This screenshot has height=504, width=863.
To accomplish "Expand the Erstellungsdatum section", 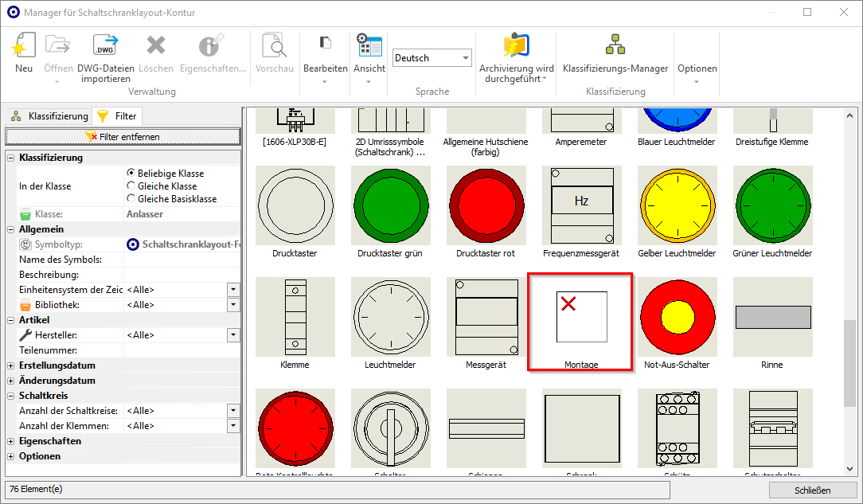I will pyautogui.click(x=11, y=365).
